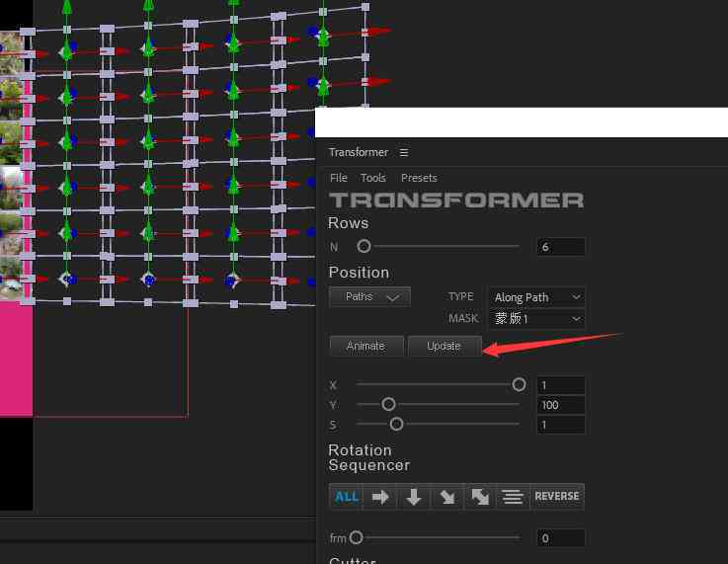Click the photo thumbnail strip in the viewport

pos(11,165)
